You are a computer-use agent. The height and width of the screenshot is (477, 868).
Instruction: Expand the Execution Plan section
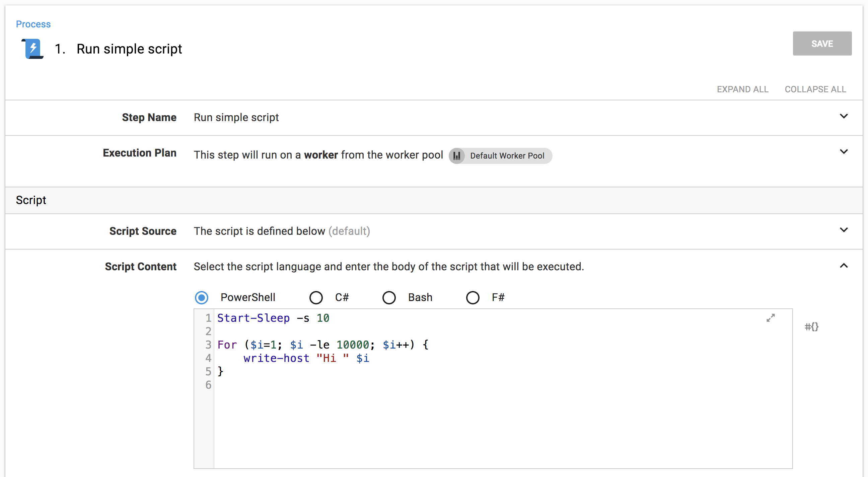(844, 152)
